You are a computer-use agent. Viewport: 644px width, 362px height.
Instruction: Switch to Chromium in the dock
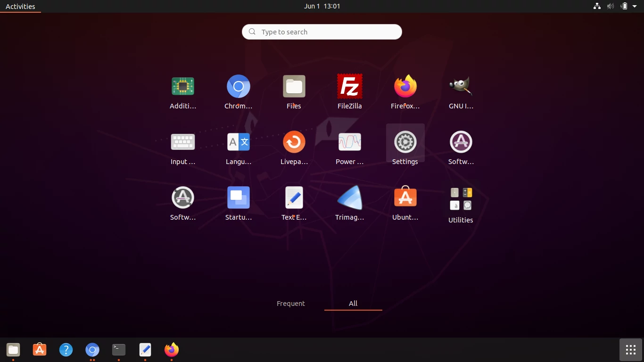[92, 350]
